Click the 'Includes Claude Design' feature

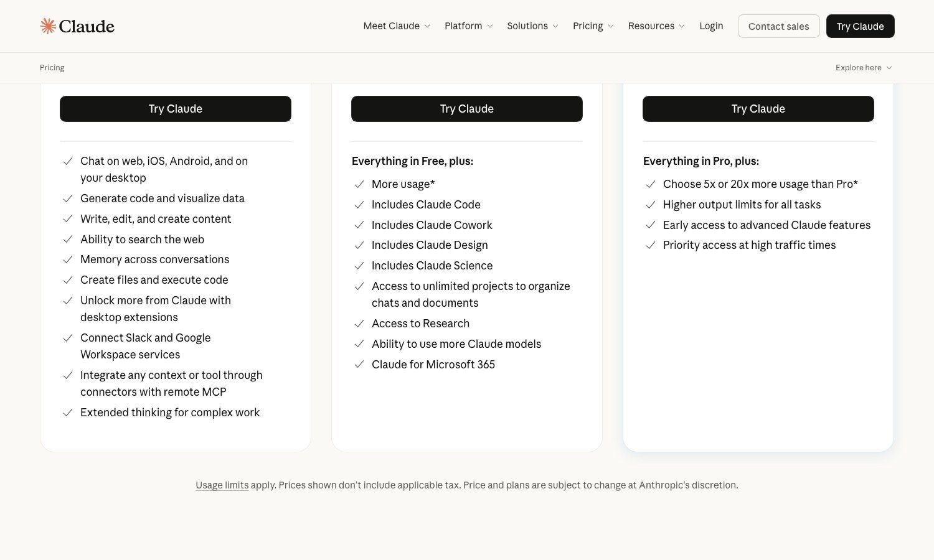pos(430,245)
